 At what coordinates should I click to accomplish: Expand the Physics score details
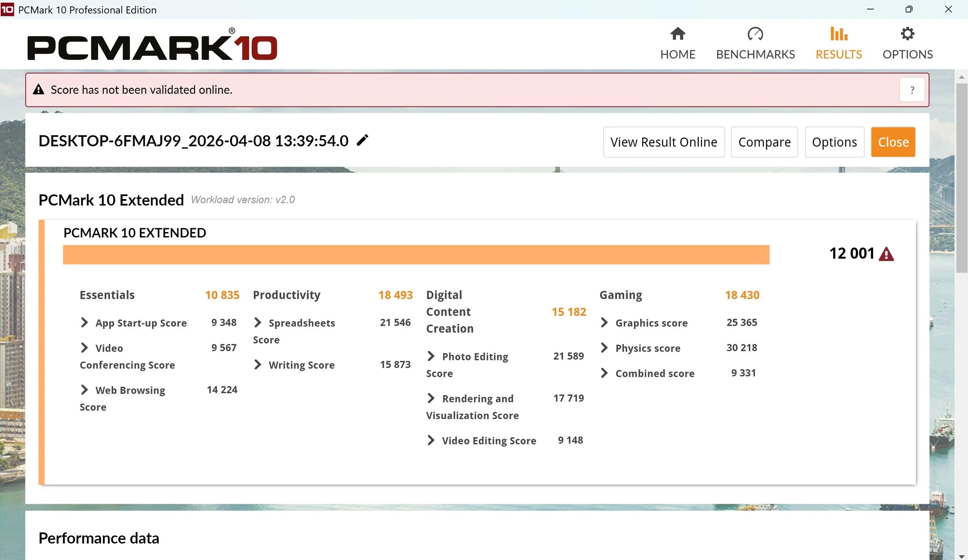tap(604, 348)
